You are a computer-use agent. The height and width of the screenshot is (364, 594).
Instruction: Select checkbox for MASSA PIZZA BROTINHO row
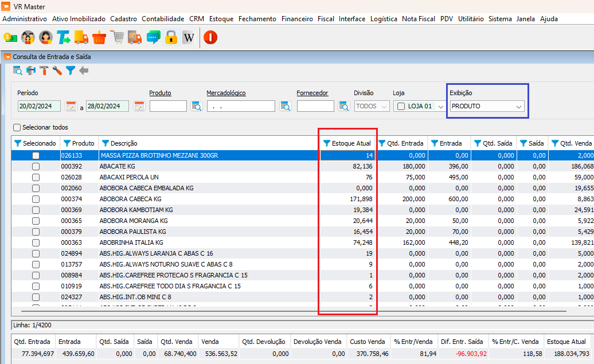36,155
